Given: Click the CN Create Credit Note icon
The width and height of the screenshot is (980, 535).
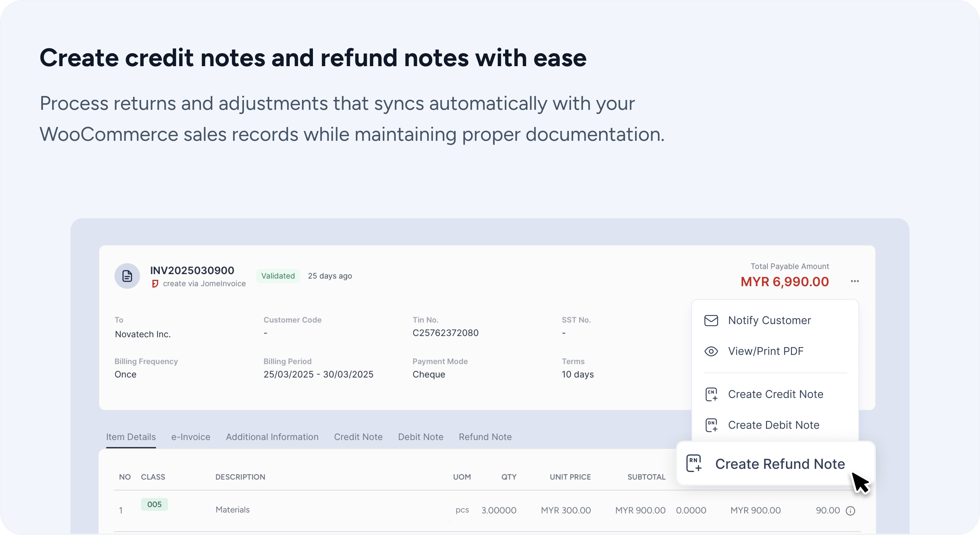Looking at the screenshot, I should pyautogui.click(x=711, y=395).
